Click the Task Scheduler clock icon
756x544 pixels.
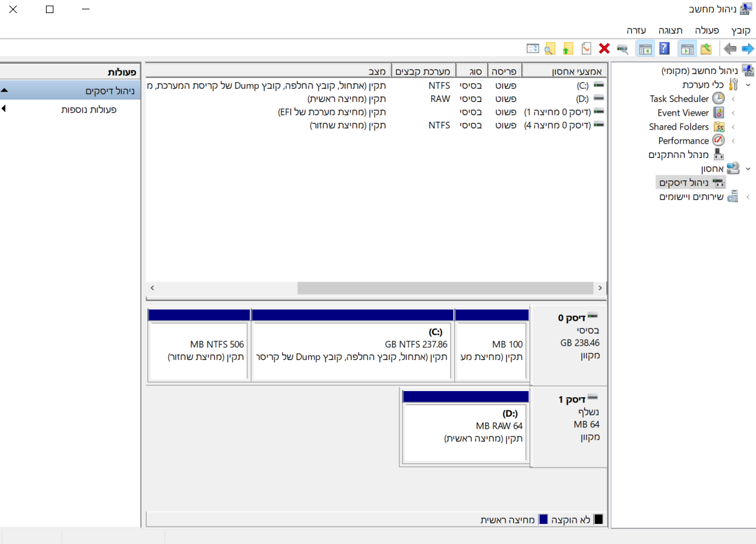718,98
